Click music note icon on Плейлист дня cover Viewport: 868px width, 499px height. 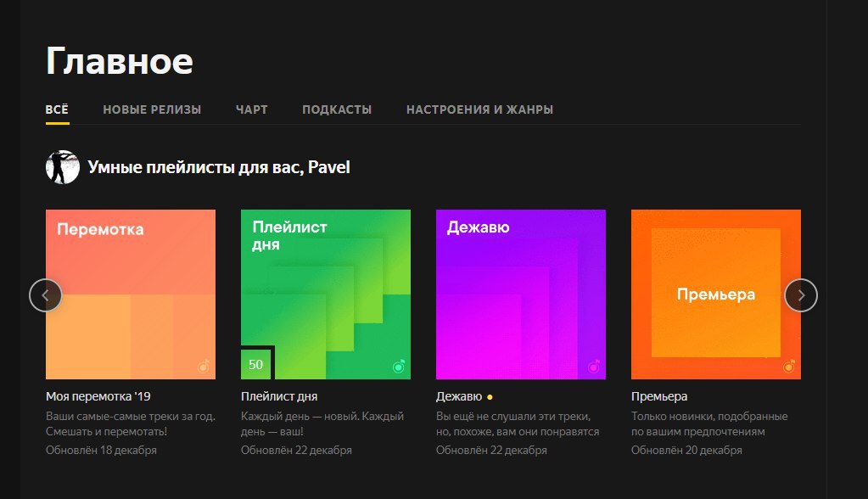coord(399,366)
